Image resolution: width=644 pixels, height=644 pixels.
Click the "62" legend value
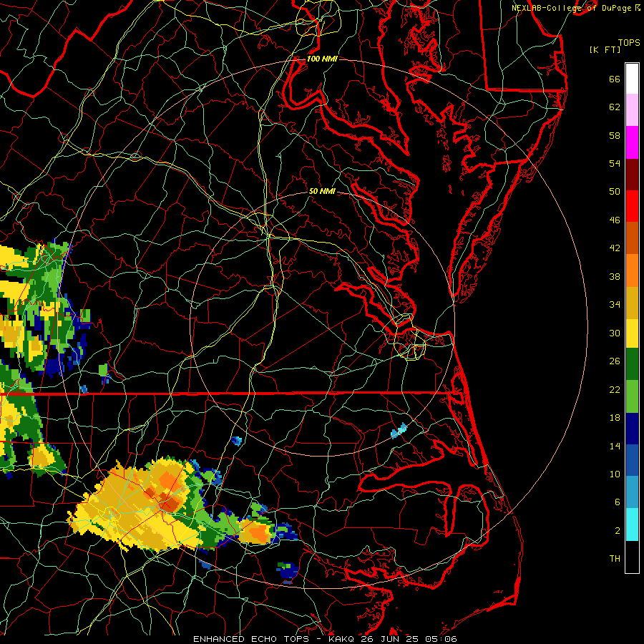point(615,107)
